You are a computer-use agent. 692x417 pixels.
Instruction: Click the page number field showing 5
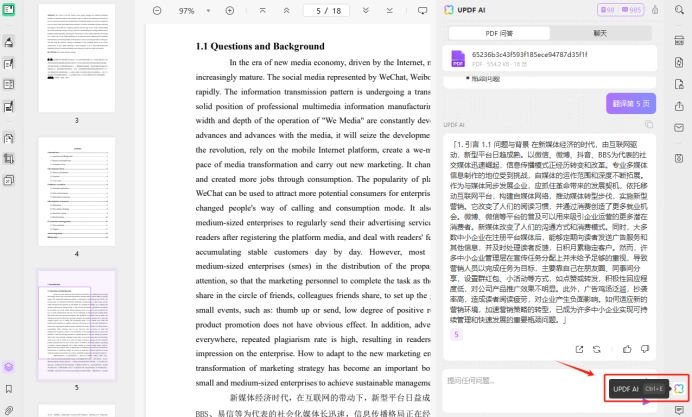point(327,11)
